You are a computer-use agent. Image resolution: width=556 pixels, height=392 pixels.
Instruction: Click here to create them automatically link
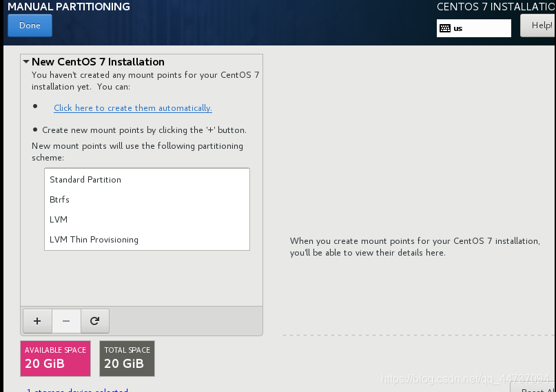[x=133, y=107]
